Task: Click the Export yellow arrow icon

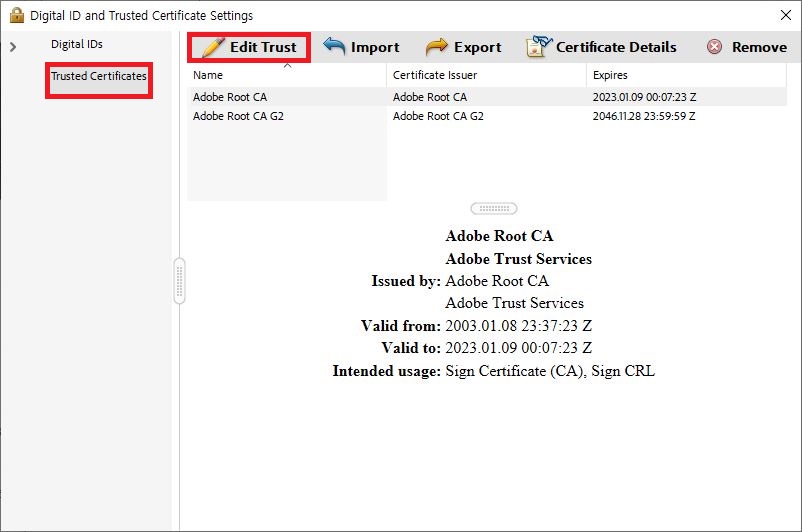Action: pyautogui.click(x=436, y=47)
